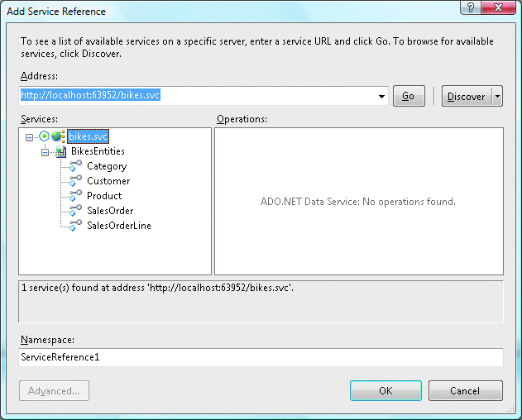The width and height of the screenshot is (522, 420).
Task: Click the Address: label
Action: click(x=39, y=76)
